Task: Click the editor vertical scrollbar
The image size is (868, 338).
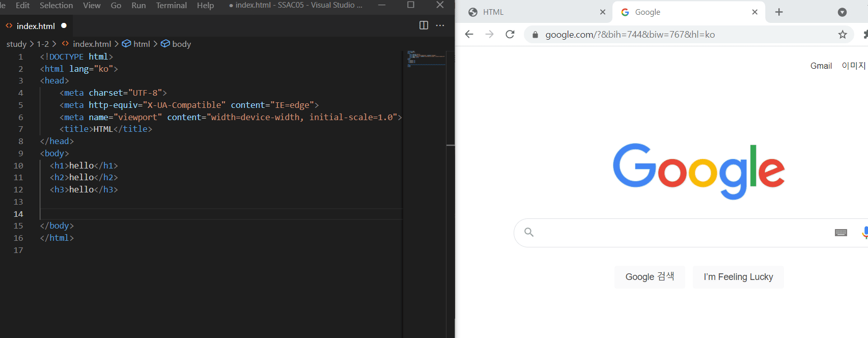Action: click(451, 193)
